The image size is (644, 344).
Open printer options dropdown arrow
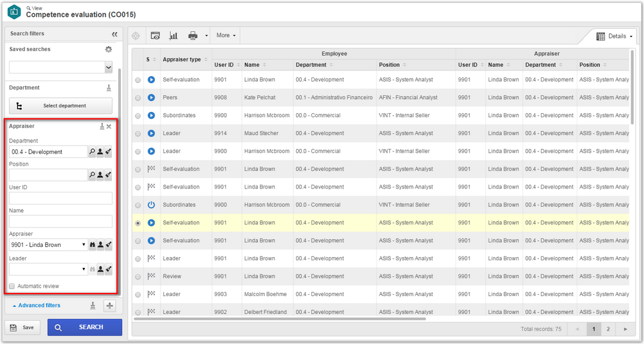tap(206, 36)
